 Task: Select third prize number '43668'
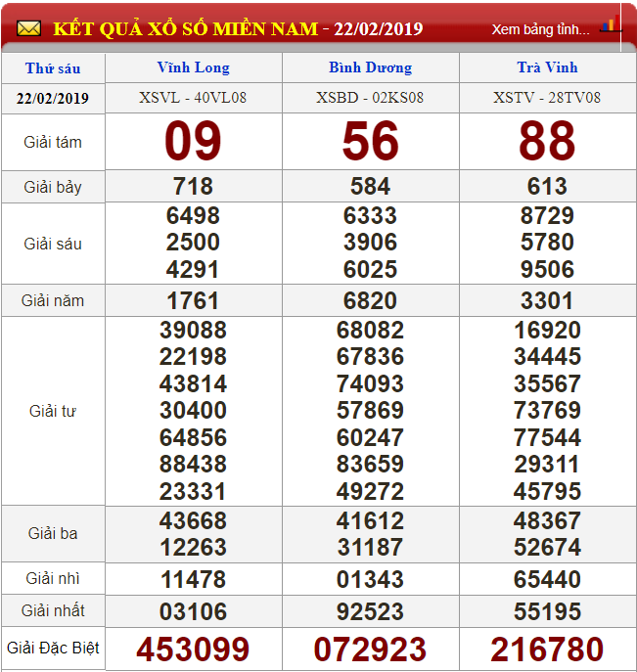pos(193,521)
